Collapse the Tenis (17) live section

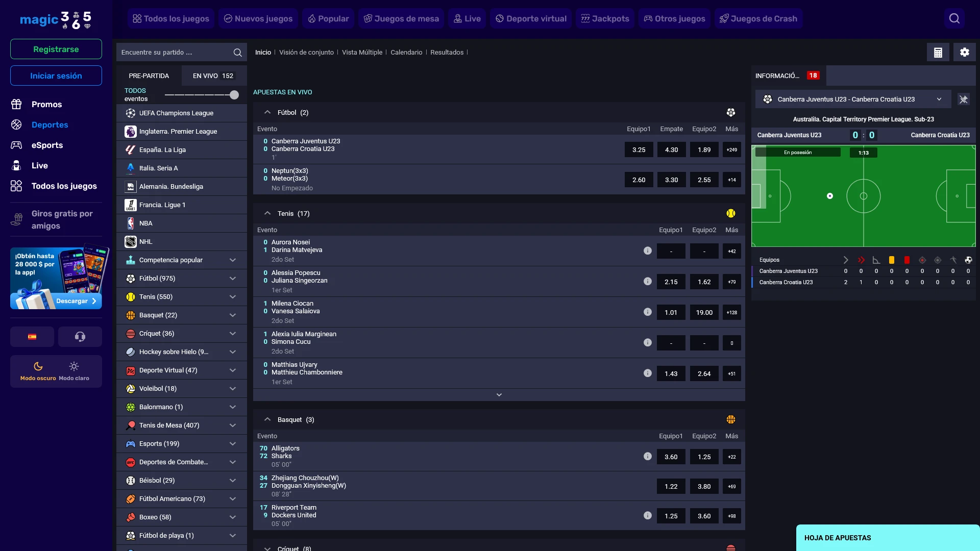(267, 213)
